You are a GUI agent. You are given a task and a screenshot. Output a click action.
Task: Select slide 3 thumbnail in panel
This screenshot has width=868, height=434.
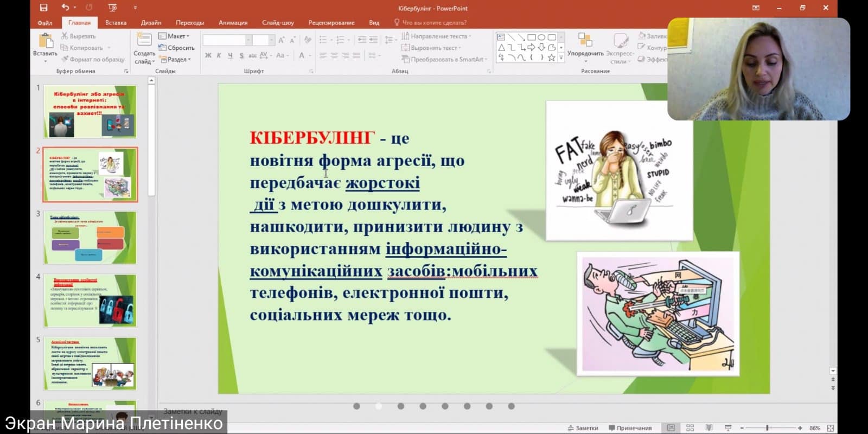[x=90, y=238]
